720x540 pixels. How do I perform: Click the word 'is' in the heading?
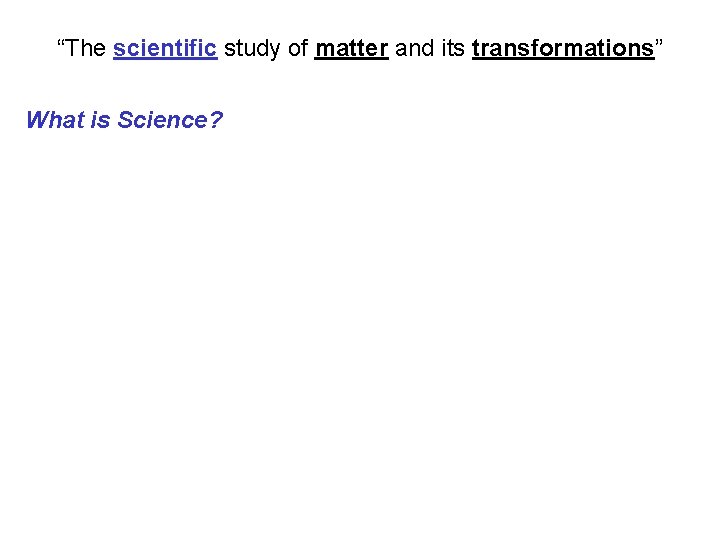(101, 121)
